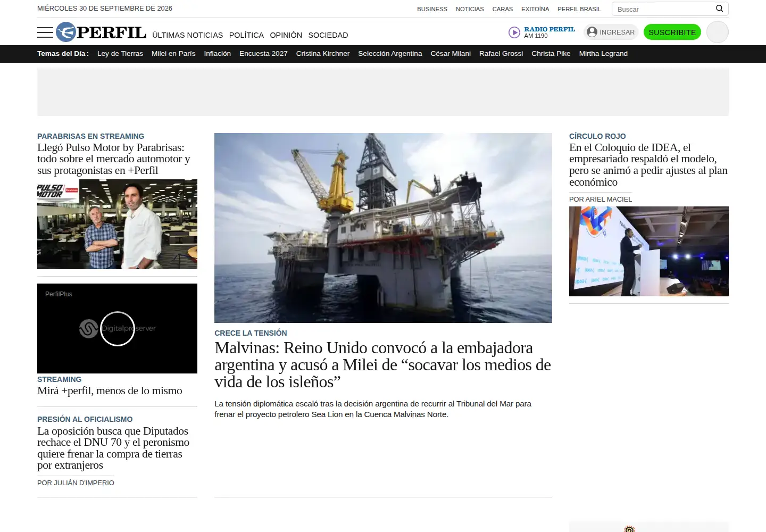The width and height of the screenshot is (766, 532).
Task: Open the Pulso Motor by Parabrisas headline
Action: (114, 159)
